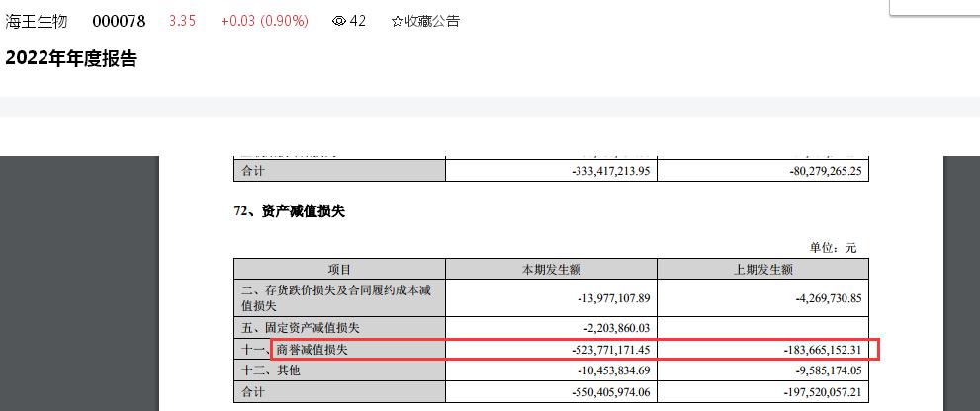Click the 十三、其他 row label
This screenshot has width=980, height=411.
(x=270, y=370)
